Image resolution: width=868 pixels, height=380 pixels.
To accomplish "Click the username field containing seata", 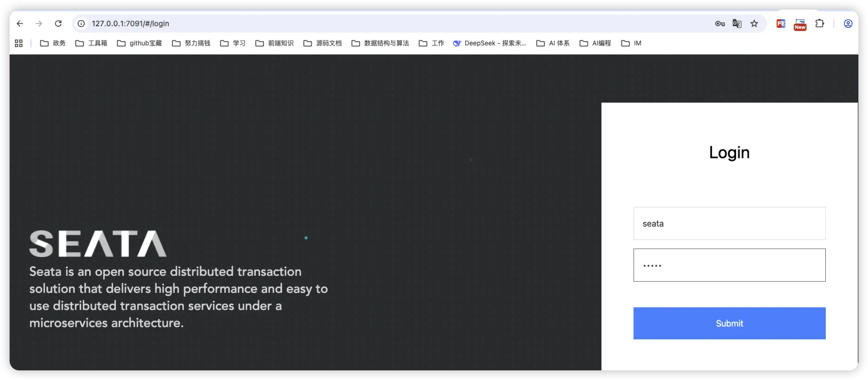I will (729, 223).
